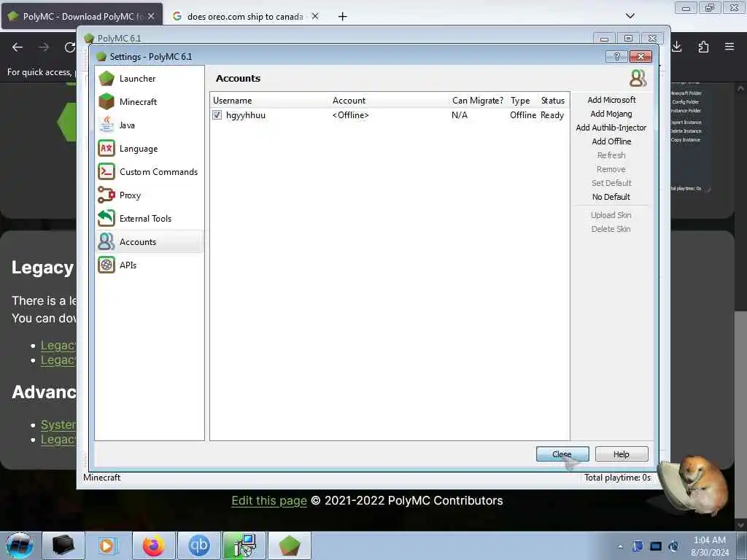
Task: Open the browser tab list dropdown
Action: tap(630, 16)
